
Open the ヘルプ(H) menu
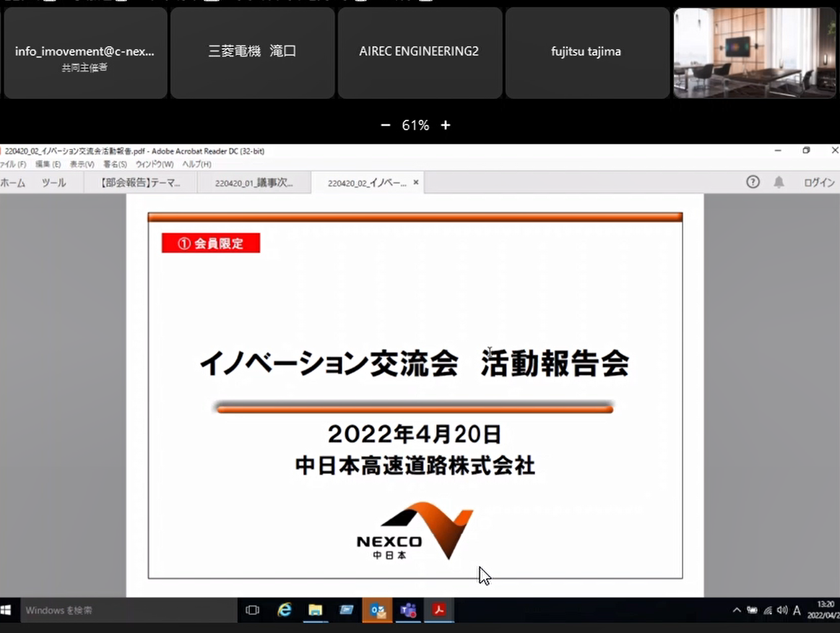pos(196,165)
